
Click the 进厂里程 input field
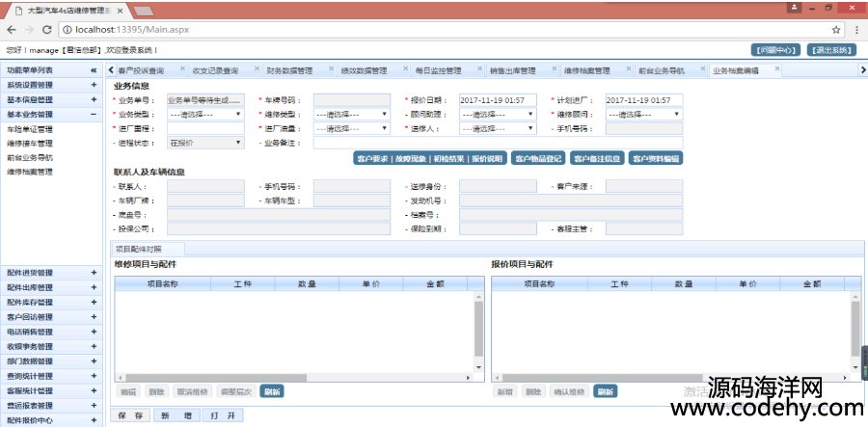click(205, 128)
